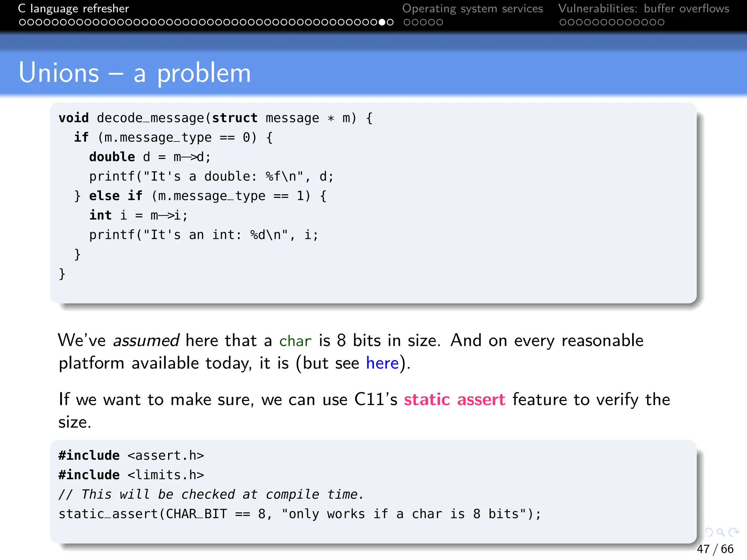This screenshot has width=747, height=560.
Task: Click the forward navigation arrow icon
Action: 734,532
